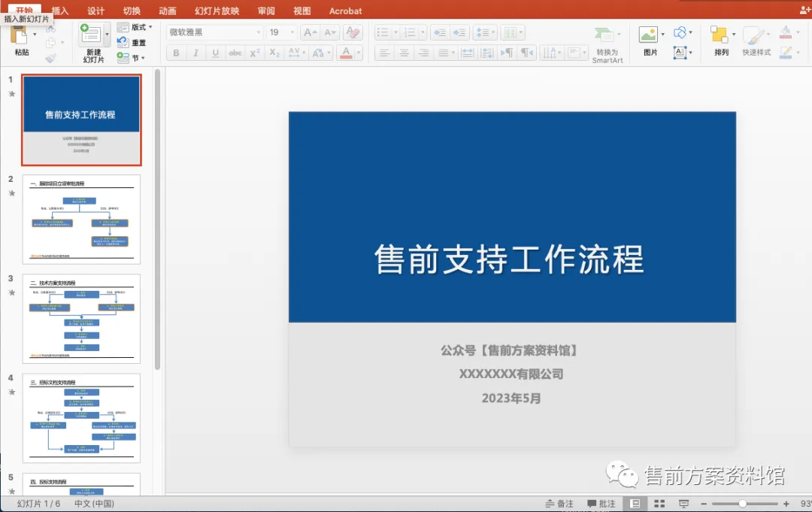Screen dimensions: 812x512
Task: Select slide 4 招标文档支持流程 thumbnail
Action: [81, 418]
